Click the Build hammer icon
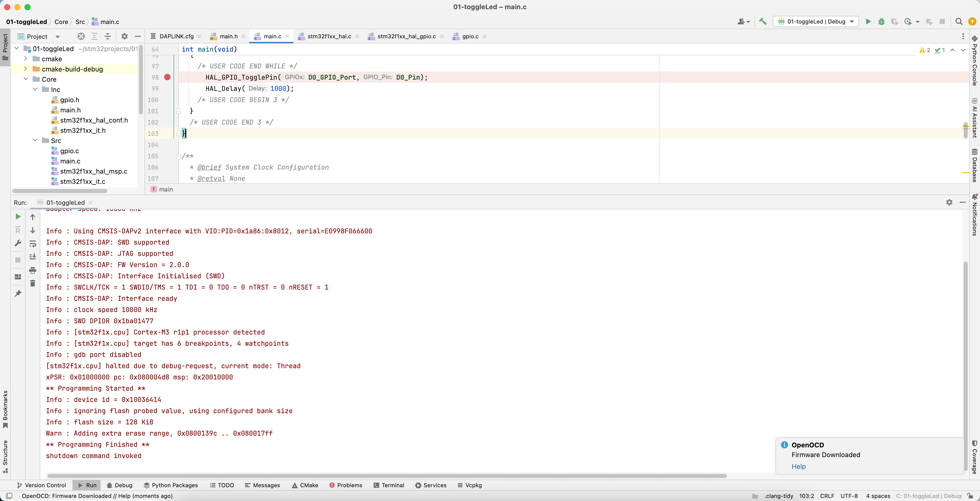 (x=763, y=22)
